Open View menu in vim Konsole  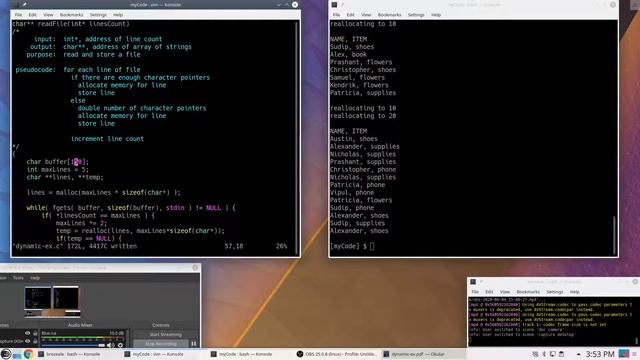point(48,15)
